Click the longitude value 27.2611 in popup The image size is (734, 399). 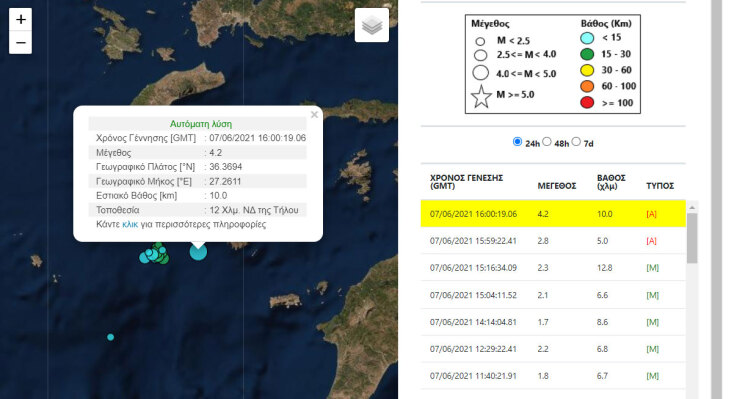tap(225, 181)
